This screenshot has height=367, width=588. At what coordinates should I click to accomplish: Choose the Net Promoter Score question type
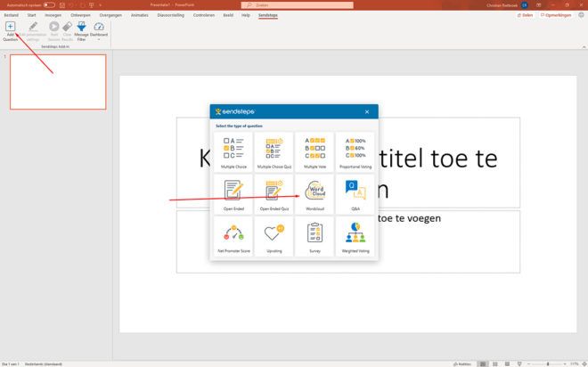pyautogui.click(x=233, y=237)
